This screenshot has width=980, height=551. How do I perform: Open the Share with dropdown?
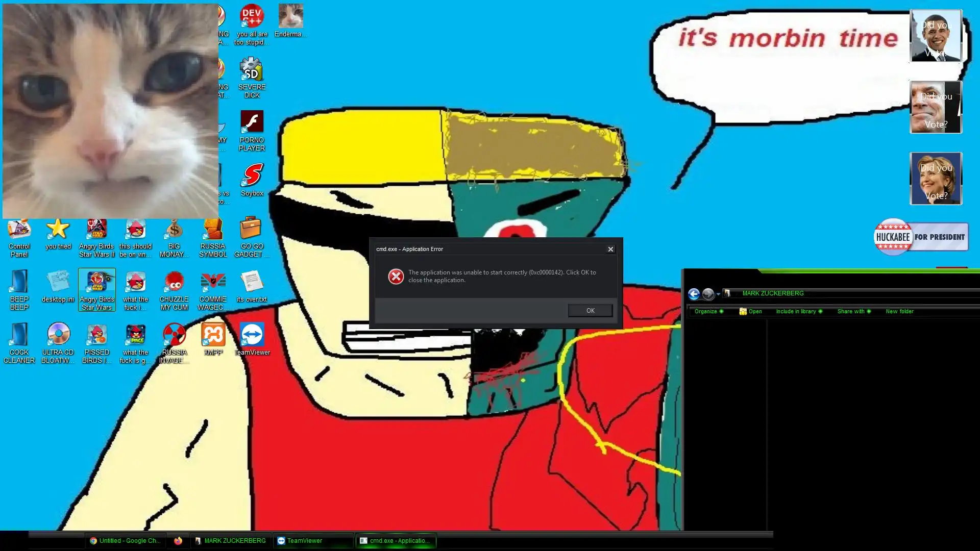coord(853,311)
